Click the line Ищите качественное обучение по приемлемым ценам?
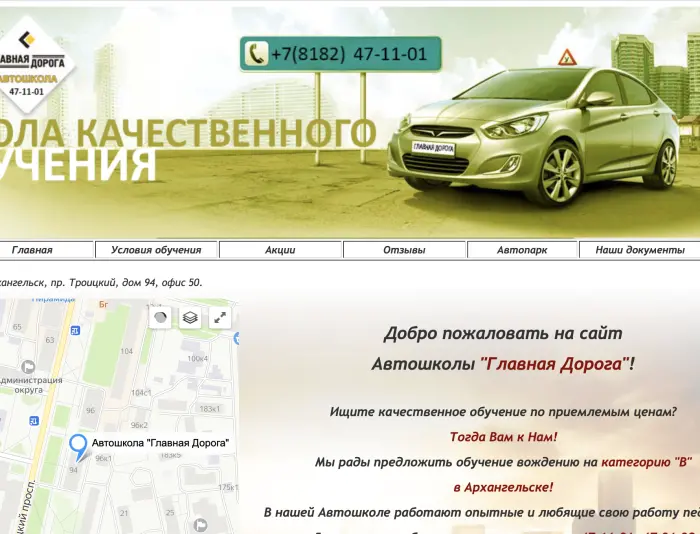Viewport: 700px width, 534px height. [x=503, y=412]
